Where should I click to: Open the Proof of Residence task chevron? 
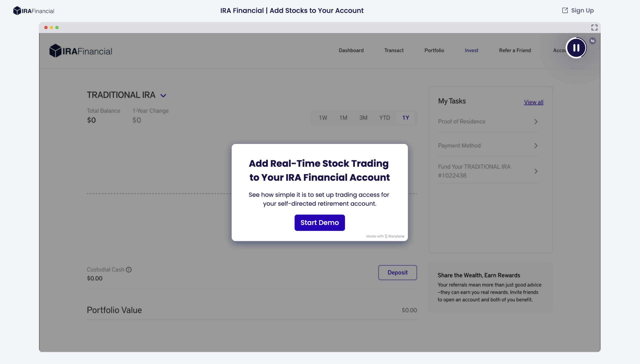click(536, 121)
